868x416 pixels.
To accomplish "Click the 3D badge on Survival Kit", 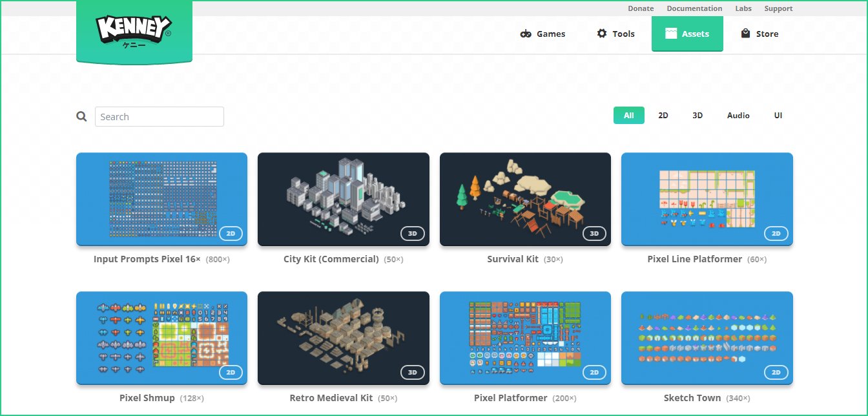I will [x=594, y=234].
